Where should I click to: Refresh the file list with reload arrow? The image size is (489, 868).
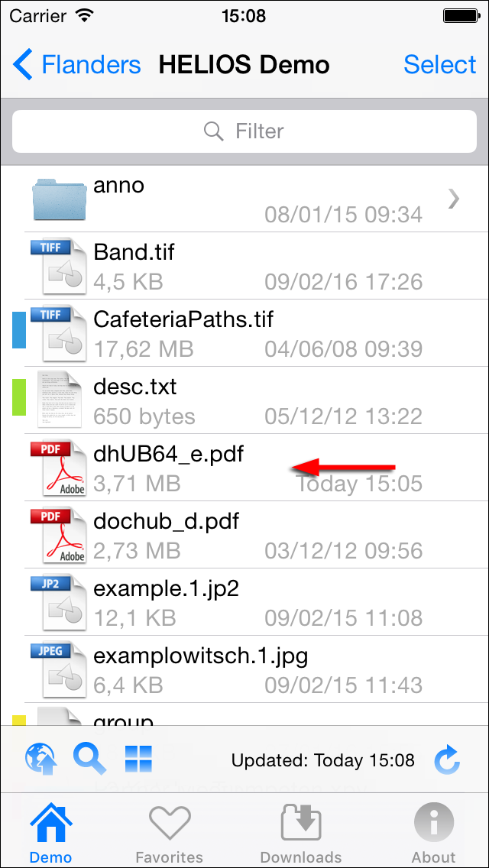[x=447, y=759]
